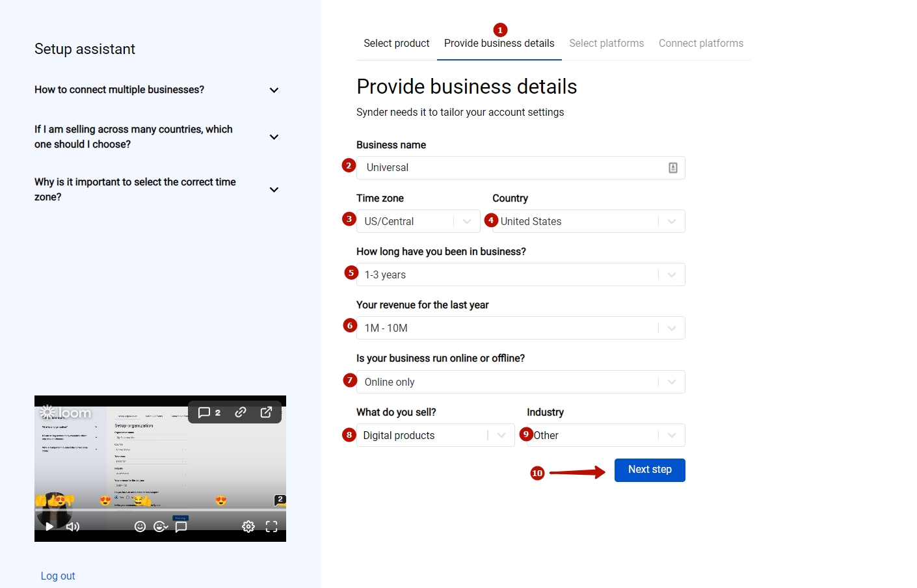This screenshot has height=588, width=917.
Task: Copy the Loom video link
Action: pyautogui.click(x=241, y=412)
